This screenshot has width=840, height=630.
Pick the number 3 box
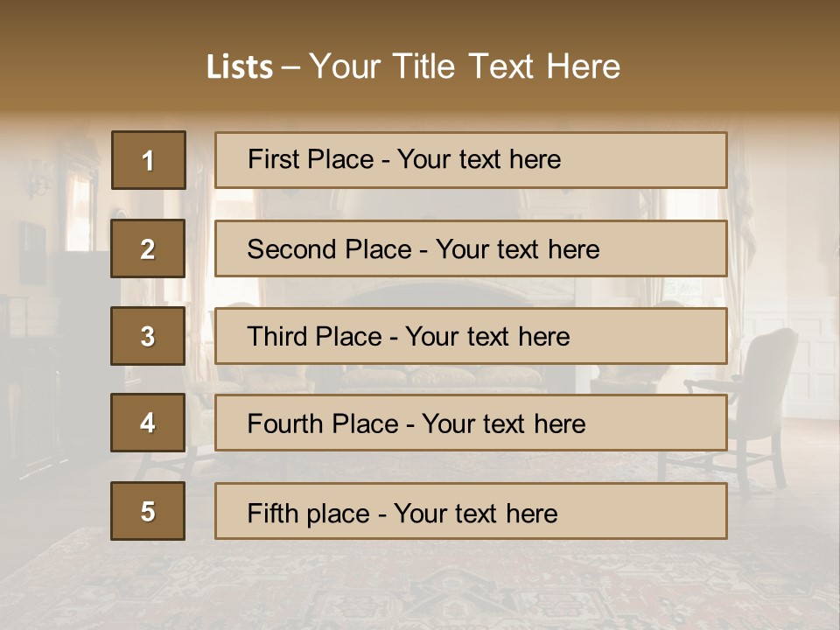tap(148, 336)
